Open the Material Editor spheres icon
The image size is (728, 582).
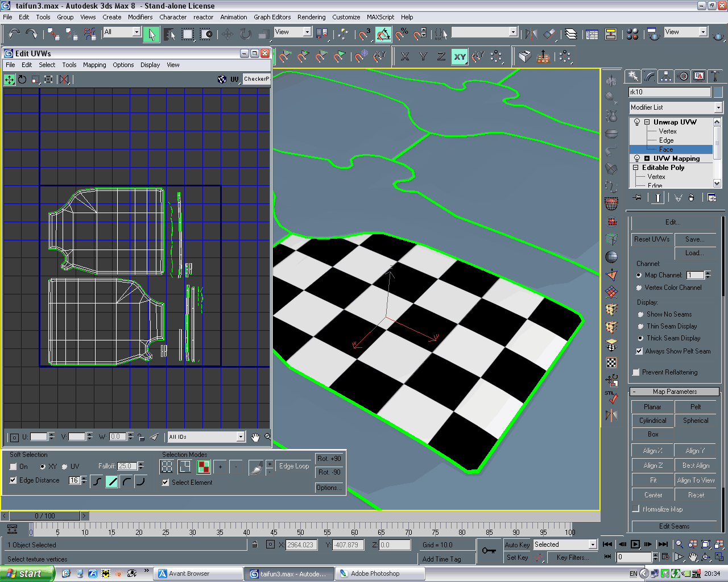pos(632,35)
